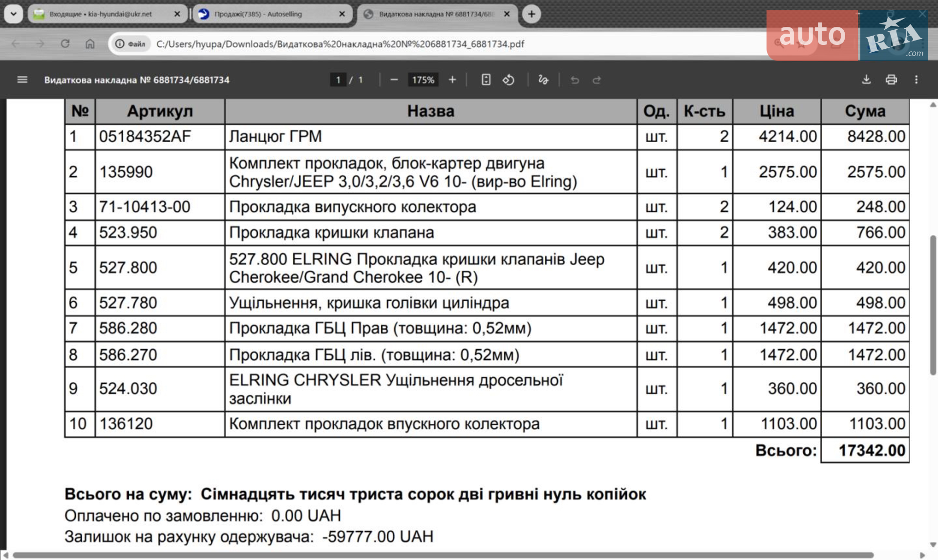This screenshot has width=938, height=560.
Task: Click the scroll down arrow
Action: [933, 545]
